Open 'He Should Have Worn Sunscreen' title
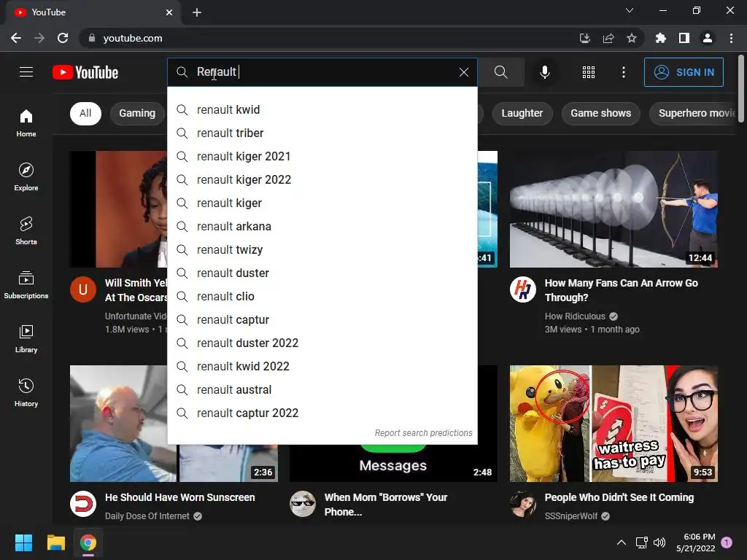 coord(179,497)
